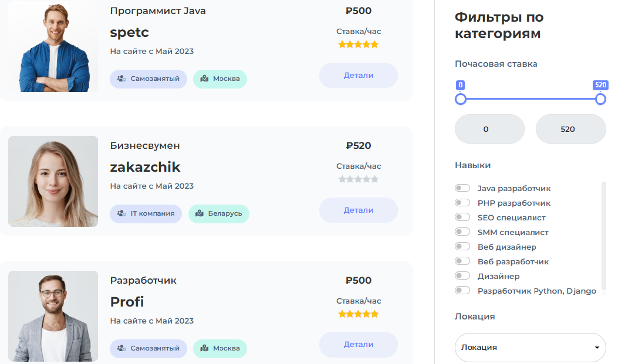Click the map icon in spetc's Москва tag
This screenshot has width=625, height=364.
(204, 79)
